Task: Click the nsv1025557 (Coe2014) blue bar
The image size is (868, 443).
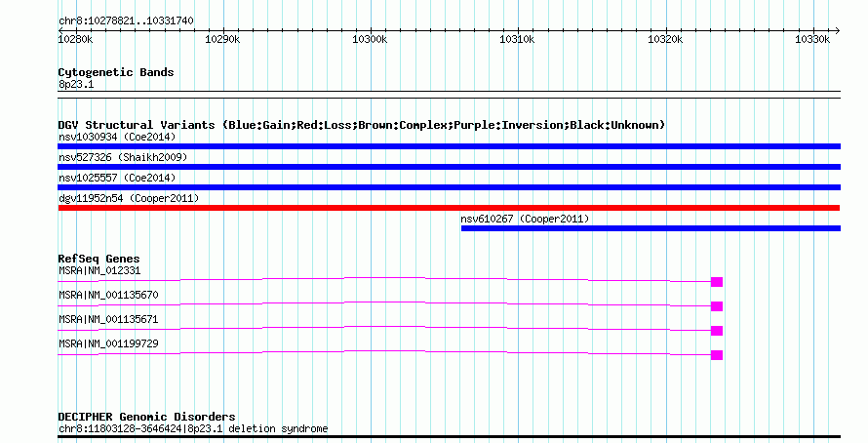Action: [x=449, y=187]
